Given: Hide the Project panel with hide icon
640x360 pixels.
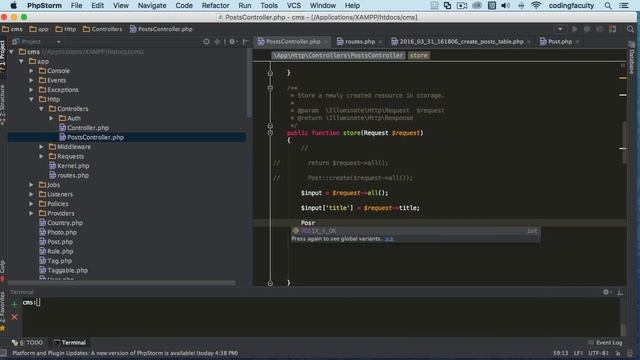Looking at the screenshot, I should (245, 41).
